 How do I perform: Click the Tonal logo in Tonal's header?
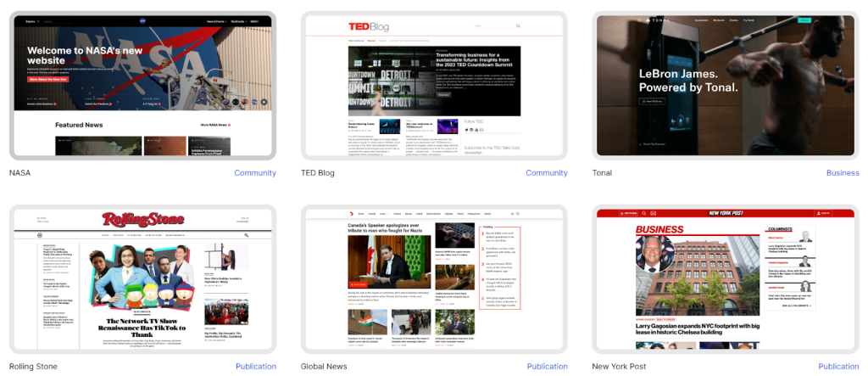point(657,20)
